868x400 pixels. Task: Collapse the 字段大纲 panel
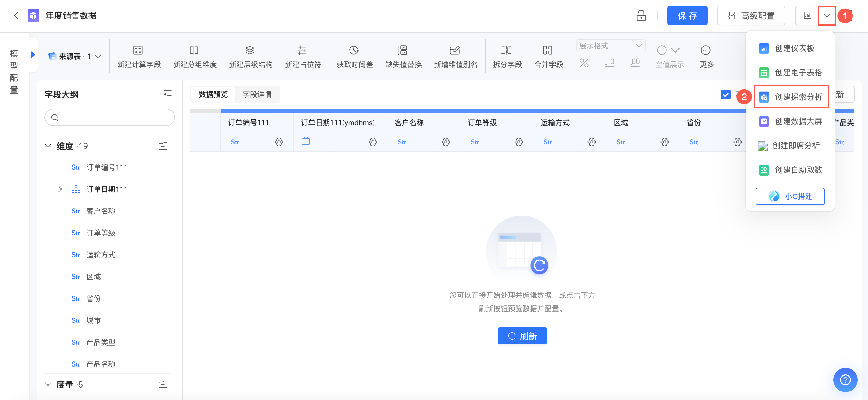tap(167, 94)
